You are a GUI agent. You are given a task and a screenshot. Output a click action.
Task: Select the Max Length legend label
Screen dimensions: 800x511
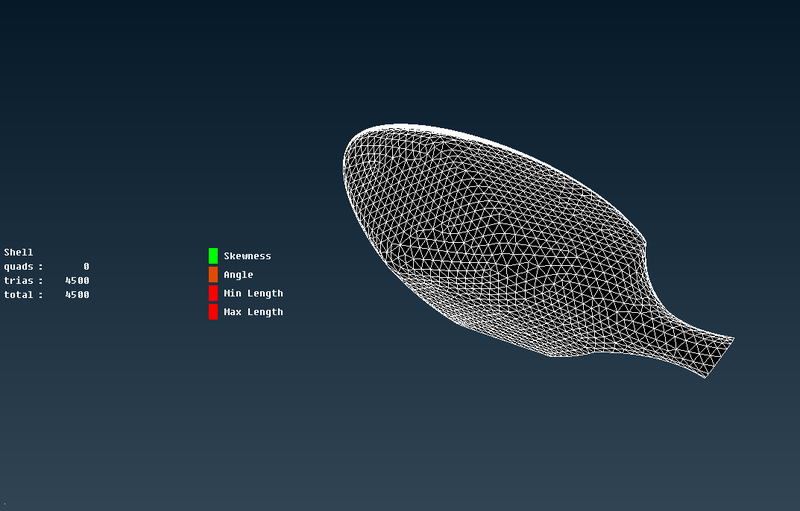tap(253, 312)
